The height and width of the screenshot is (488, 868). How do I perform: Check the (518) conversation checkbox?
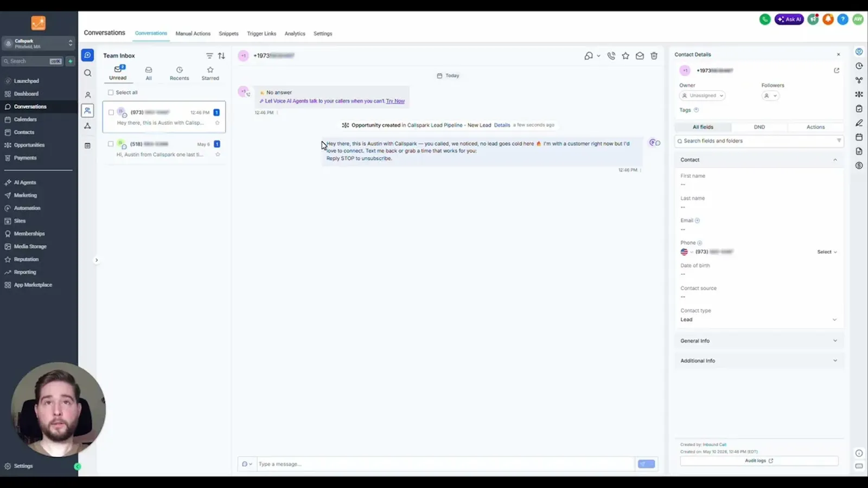[x=111, y=144]
